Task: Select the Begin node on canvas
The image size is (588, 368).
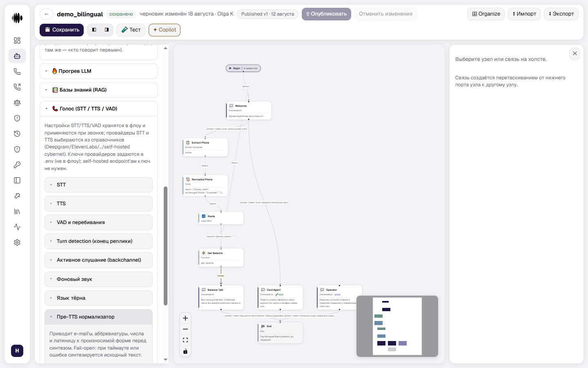Action: [x=243, y=68]
